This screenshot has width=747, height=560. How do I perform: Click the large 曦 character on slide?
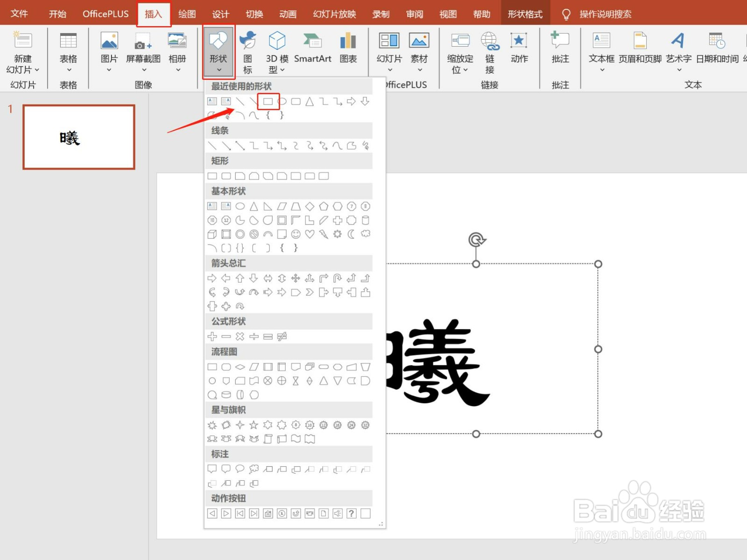[438, 362]
